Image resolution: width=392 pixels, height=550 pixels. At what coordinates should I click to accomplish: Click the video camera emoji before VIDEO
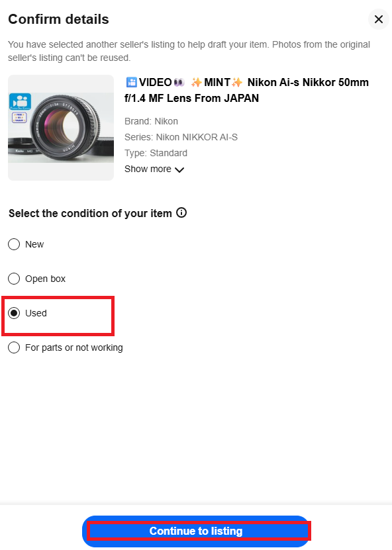132,83
